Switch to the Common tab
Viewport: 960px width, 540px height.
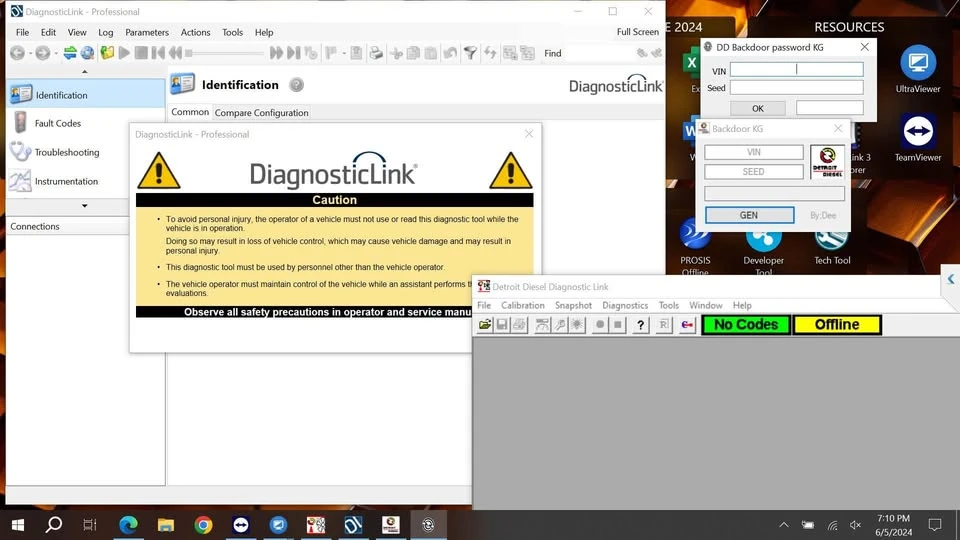tap(190, 112)
